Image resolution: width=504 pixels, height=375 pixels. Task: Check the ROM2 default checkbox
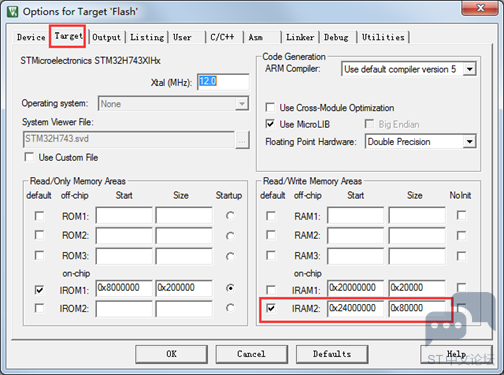point(39,235)
